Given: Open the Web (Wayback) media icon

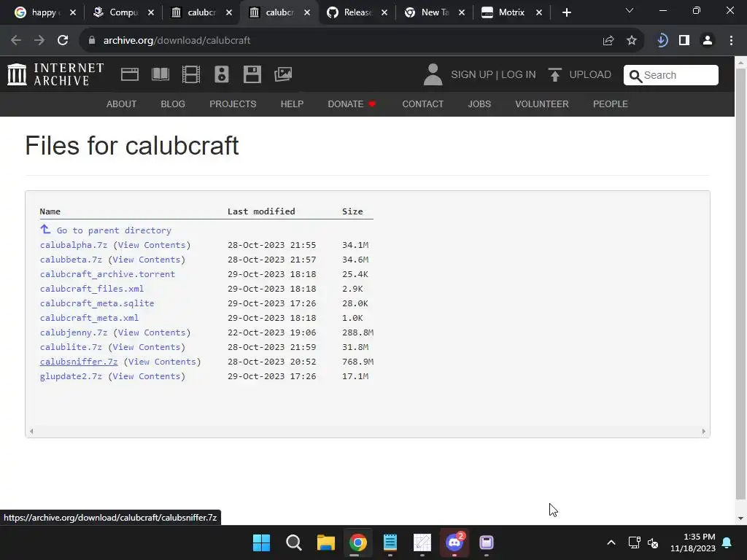Looking at the screenshot, I should click(130, 74).
